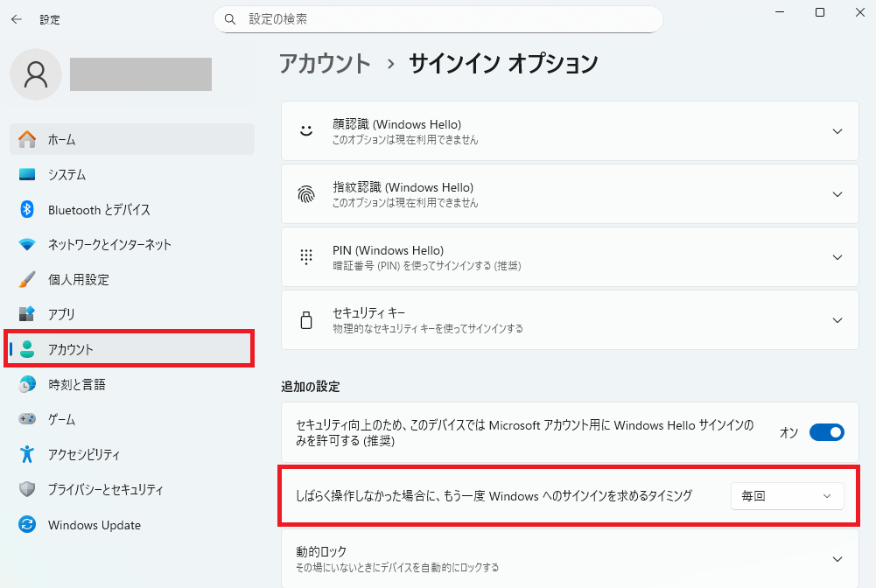The height and width of the screenshot is (588, 876).
Task: Click the security key icon
Action: (306, 320)
